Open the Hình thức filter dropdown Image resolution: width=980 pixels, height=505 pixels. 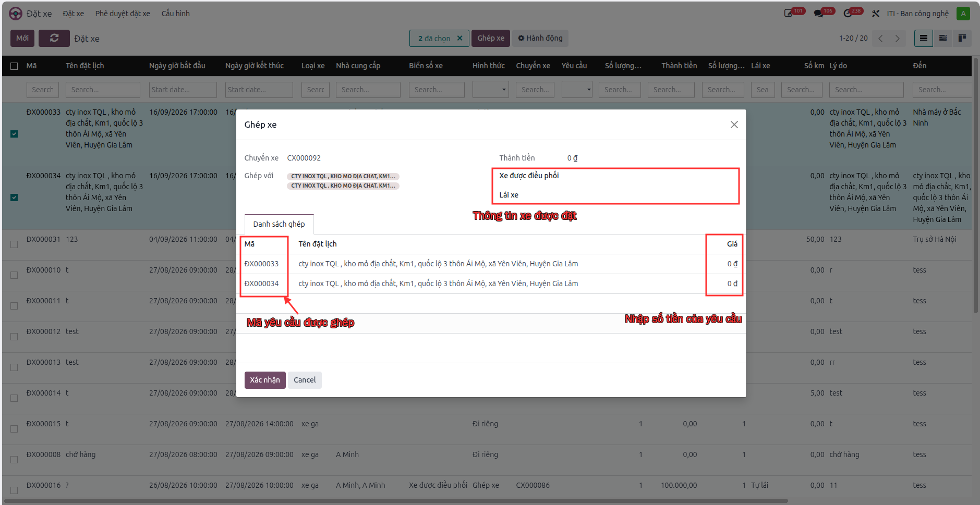490,90
